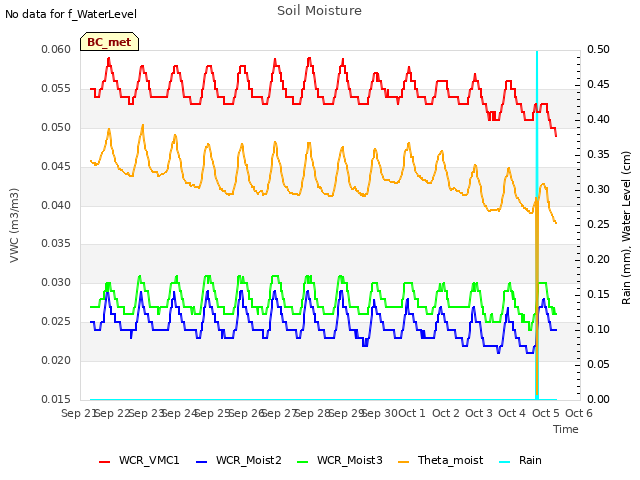
Task: Click the Oct 6 x-axis tick label
Action: [x=579, y=413]
